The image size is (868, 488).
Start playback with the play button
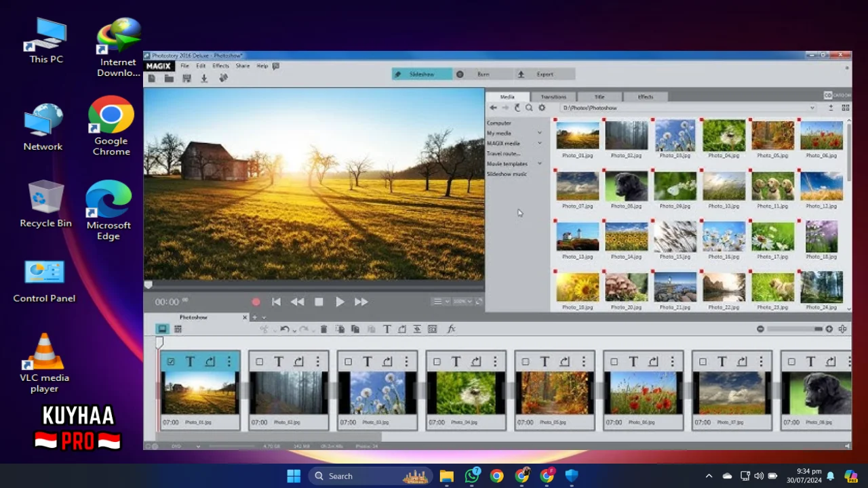[x=340, y=302]
